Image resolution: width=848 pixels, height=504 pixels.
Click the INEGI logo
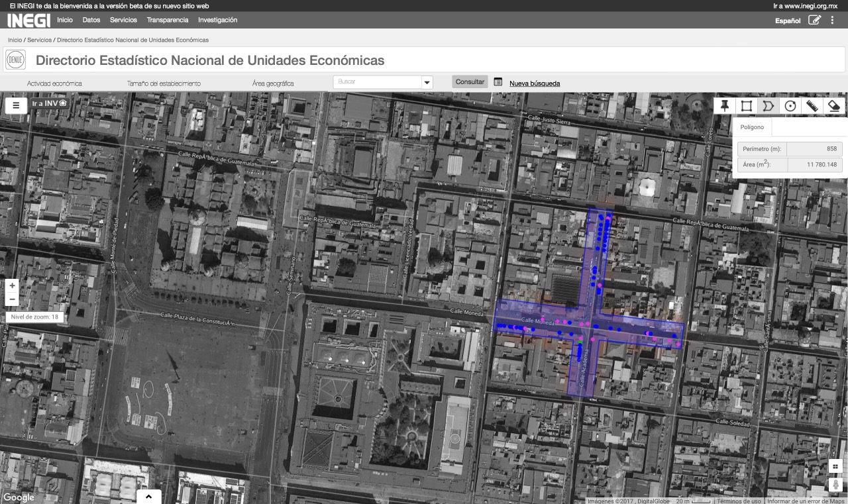point(28,20)
